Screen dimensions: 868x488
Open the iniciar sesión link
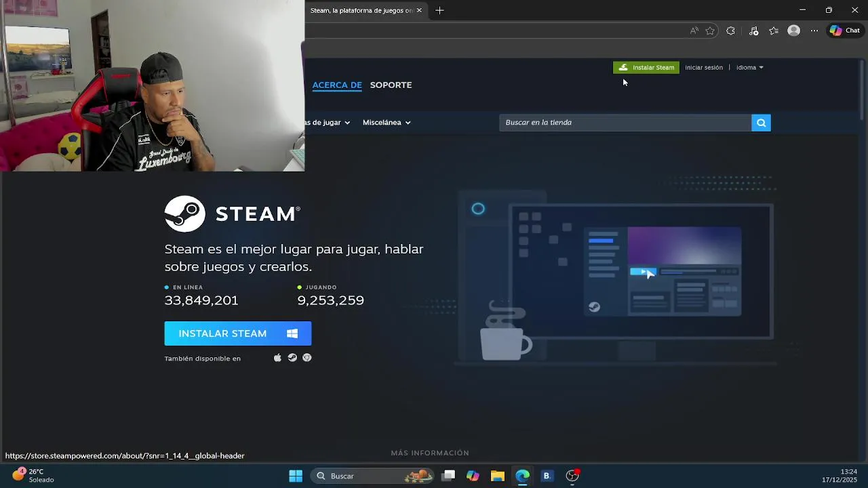coord(704,67)
